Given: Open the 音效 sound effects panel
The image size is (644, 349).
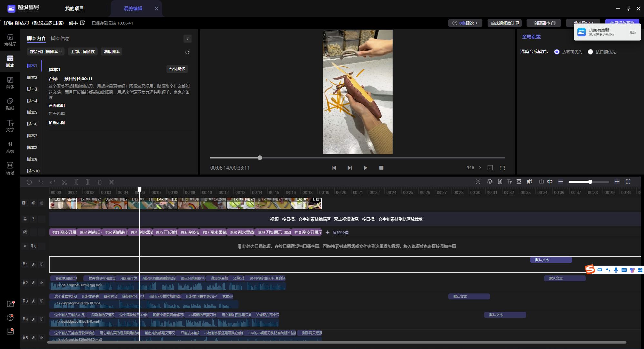Looking at the screenshot, I should [10, 147].
